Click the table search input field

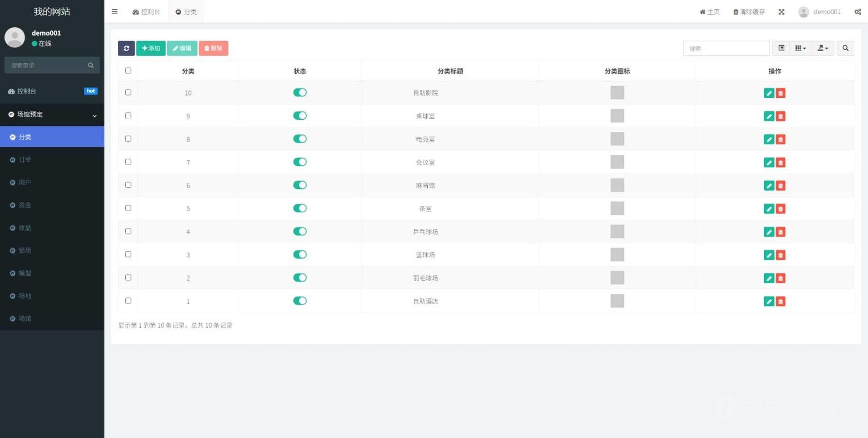(726, 48)
